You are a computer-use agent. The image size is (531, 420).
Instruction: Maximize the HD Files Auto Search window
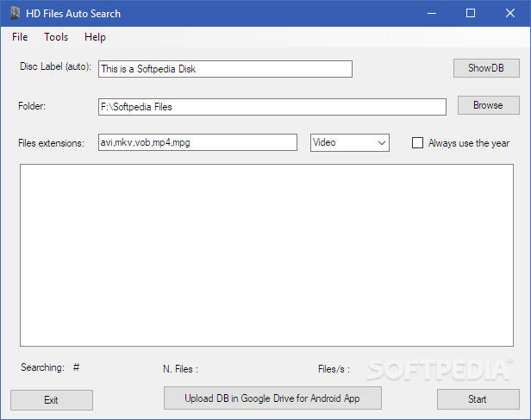tap(471, 14)
